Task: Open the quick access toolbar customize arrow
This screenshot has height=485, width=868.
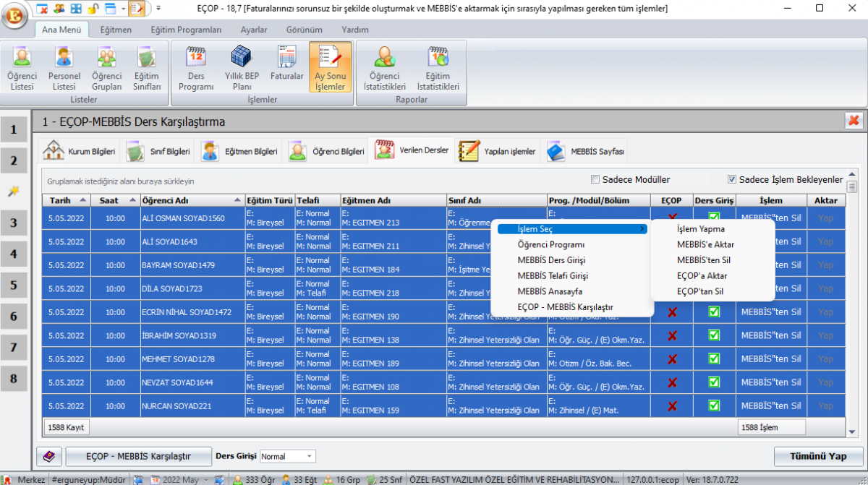Action: [x=158, y=9]
